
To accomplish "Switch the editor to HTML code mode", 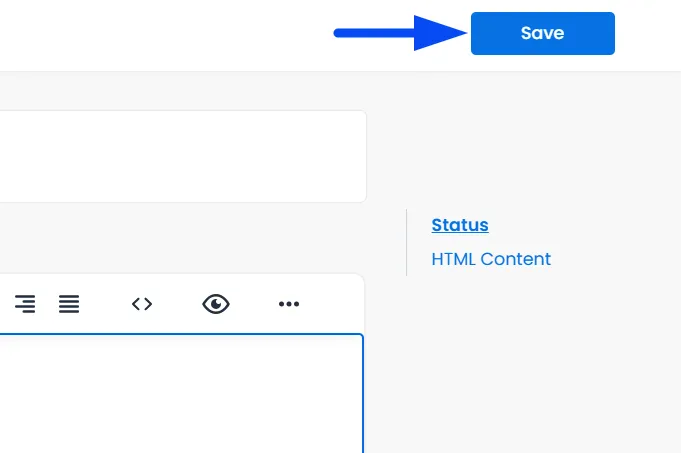I will pyautogui.click(x=142, y=304).
